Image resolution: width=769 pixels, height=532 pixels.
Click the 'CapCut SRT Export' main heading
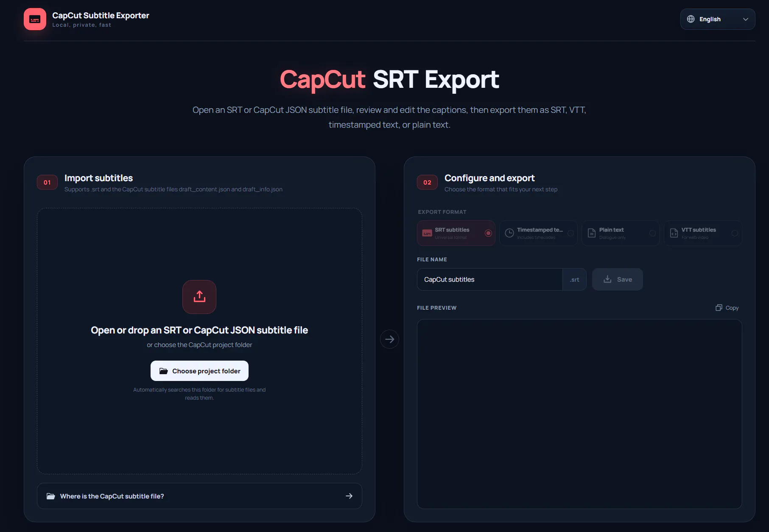pyautogui.click(x=389, y=79)
